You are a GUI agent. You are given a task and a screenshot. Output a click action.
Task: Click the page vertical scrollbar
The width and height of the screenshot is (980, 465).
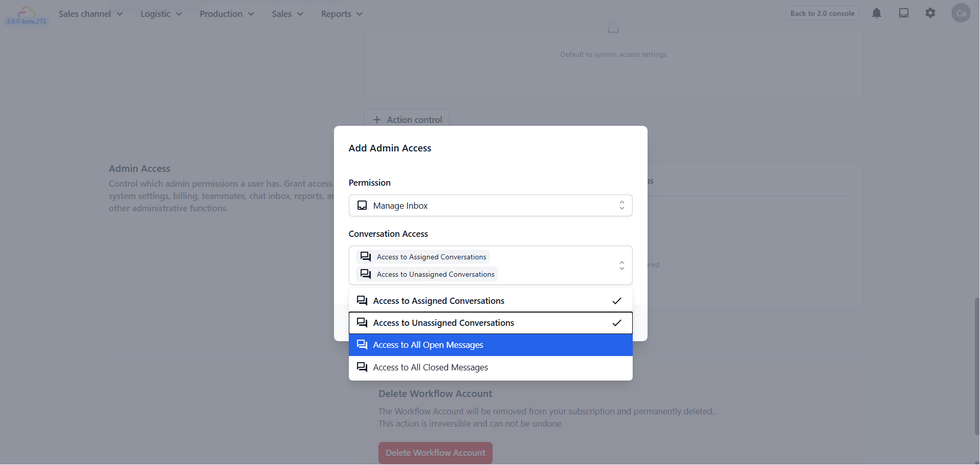976,366
